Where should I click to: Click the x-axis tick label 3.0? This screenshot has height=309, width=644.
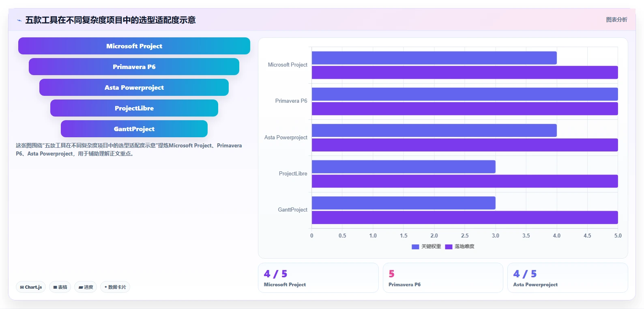point(496,236)
